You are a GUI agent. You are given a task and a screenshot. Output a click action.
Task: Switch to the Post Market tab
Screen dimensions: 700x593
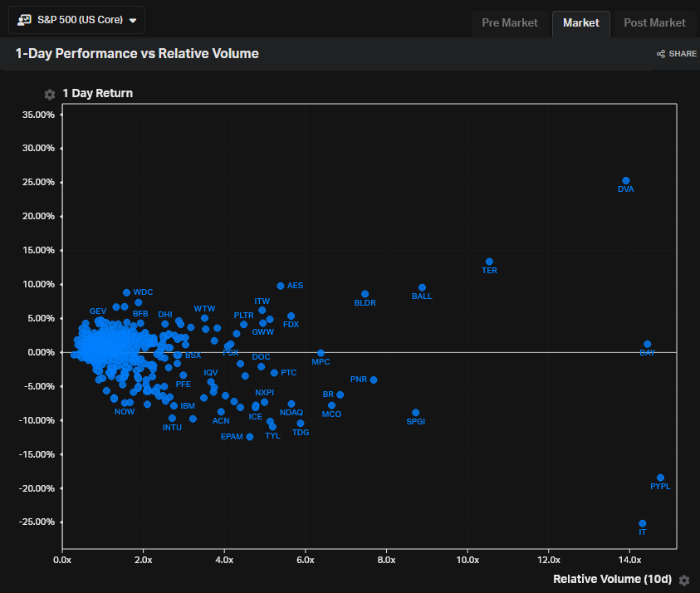654,23
